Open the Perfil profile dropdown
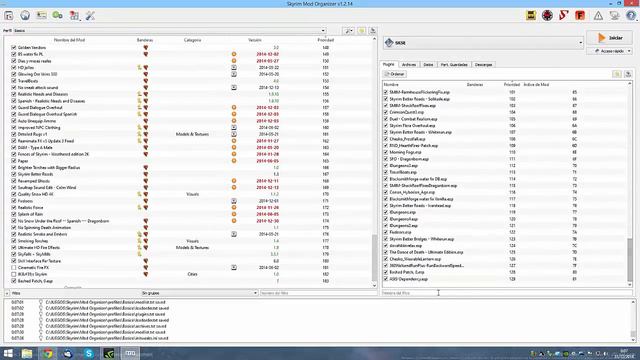640x360 pixels. [169, 31]
